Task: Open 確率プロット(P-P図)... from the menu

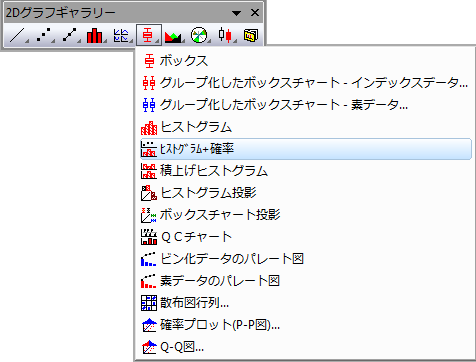Action: 306,325
